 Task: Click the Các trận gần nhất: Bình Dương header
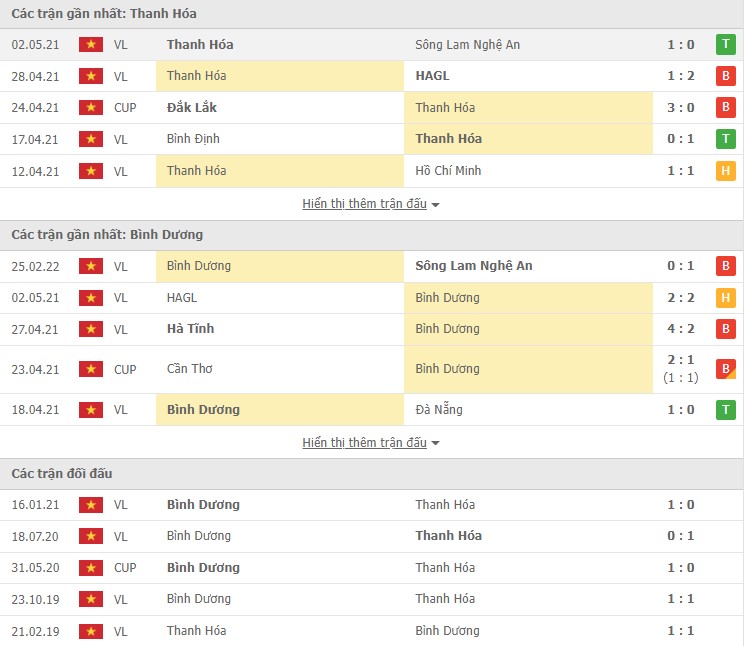pyautogui.click(x=107, y=235)
